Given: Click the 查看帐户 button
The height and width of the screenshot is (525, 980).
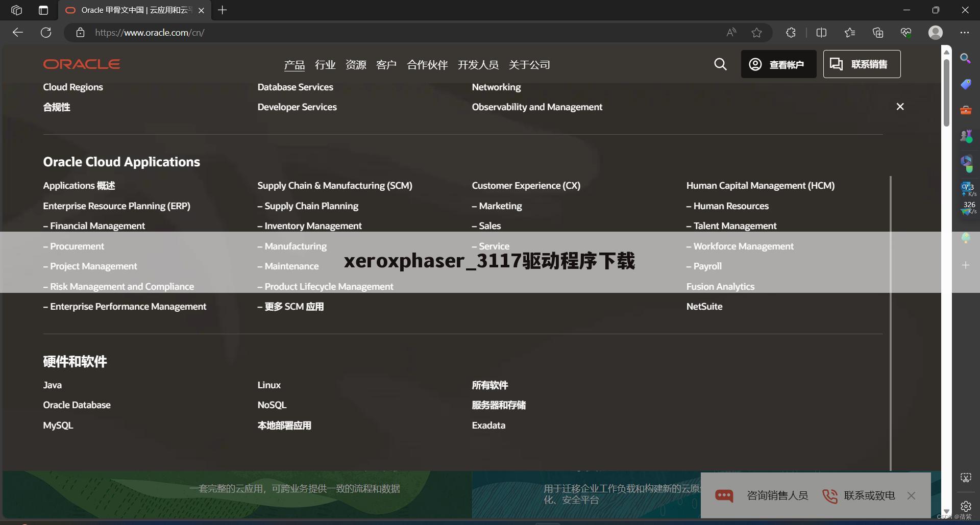Looking at the screenshot, I should (778, 64).
